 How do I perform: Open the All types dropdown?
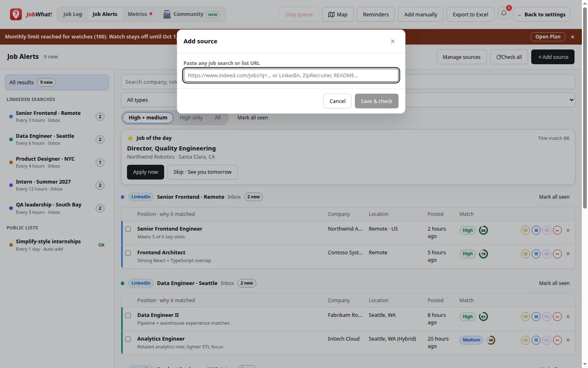click(x=348, y=100)
